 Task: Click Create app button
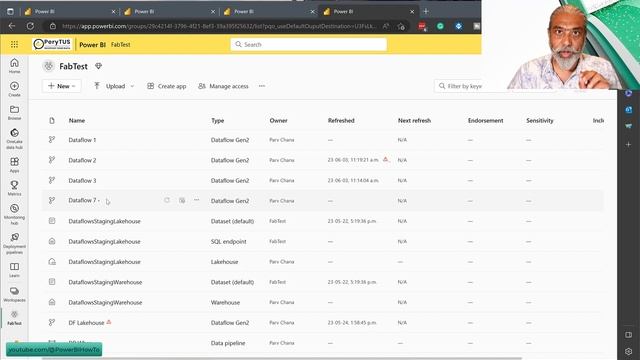point(167,86)
